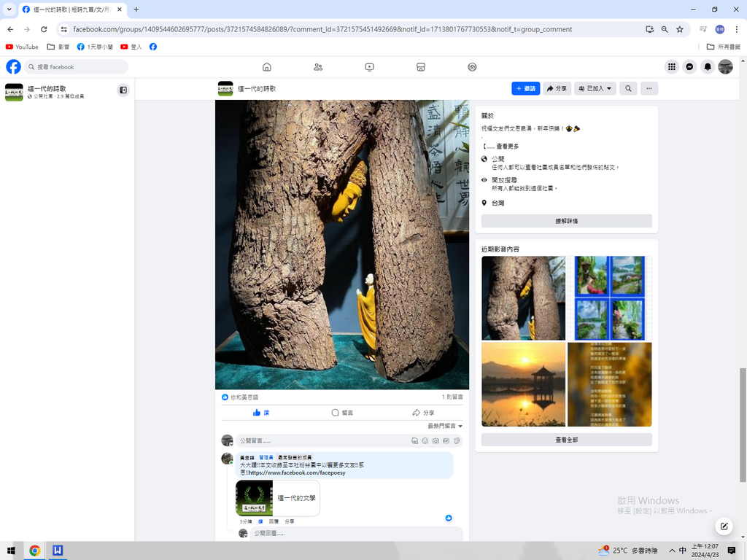Screen dimensions: 747x560
Task: Click the emoji icon in comment box
Action: [425, 441]
